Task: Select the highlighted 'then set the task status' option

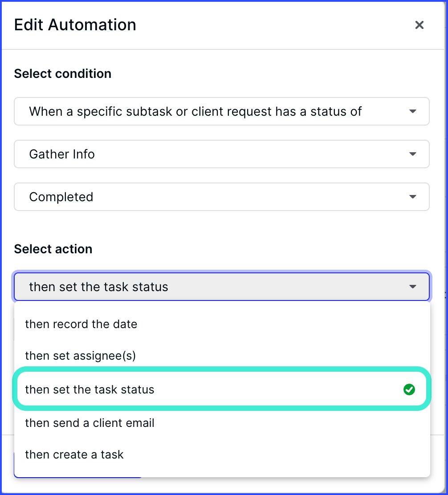Action: tap(222, 389)
